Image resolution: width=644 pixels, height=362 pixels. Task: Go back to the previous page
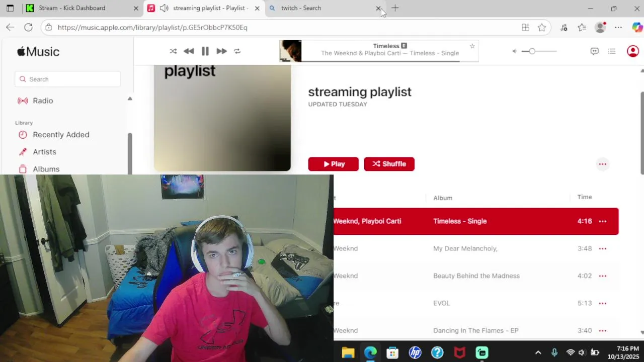coord(10,28)
